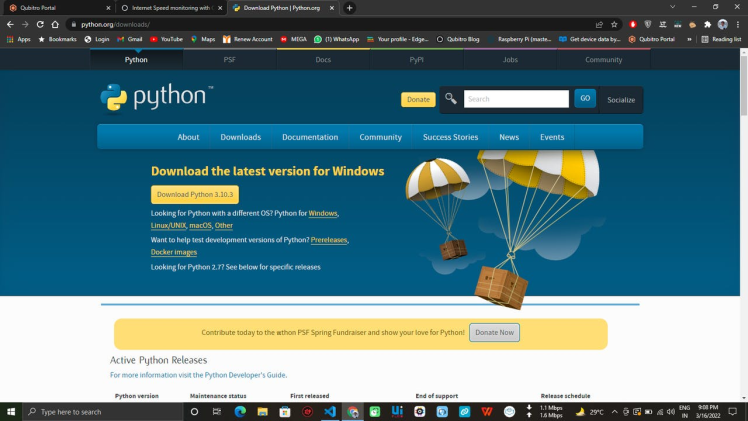
Task: Open UiFlow app in the taskbar
Action: 397,411
